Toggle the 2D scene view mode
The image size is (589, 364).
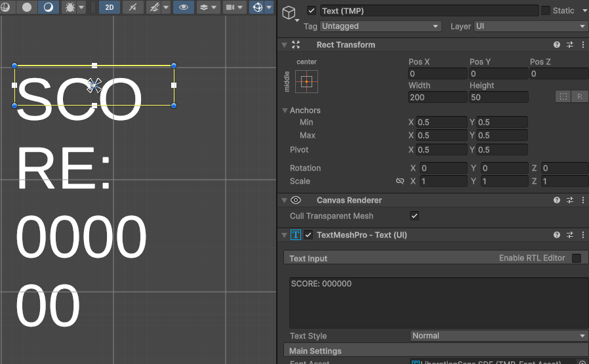pos(110,7)
